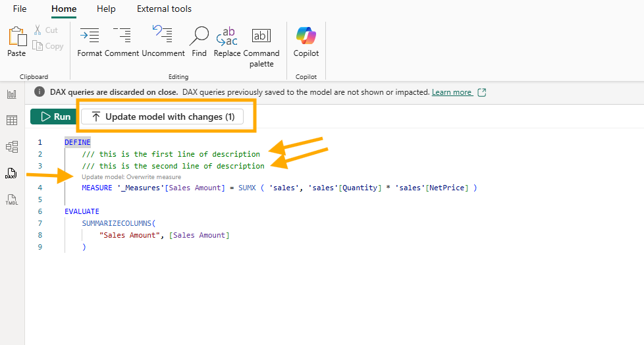Click line number 5 in the gutter

[40, 199]
